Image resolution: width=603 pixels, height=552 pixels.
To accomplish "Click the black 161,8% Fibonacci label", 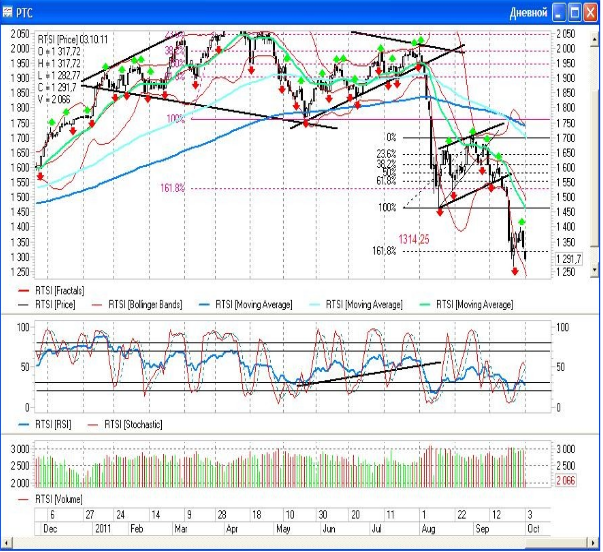I will pos(384,251).
